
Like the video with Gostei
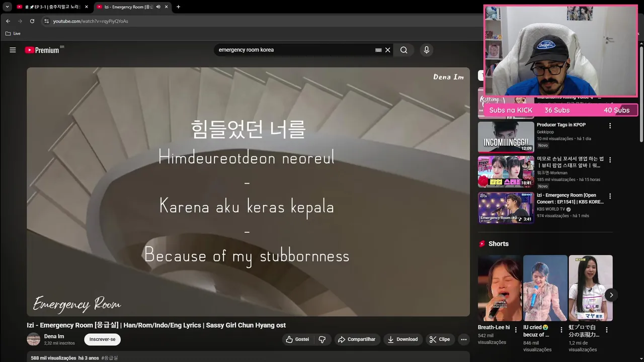297,339
